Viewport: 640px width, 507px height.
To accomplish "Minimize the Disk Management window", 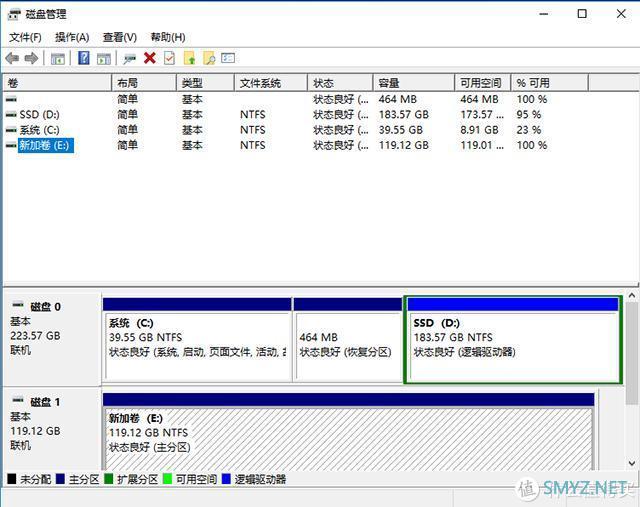I will pyautogui.click(x=544, y=14).
